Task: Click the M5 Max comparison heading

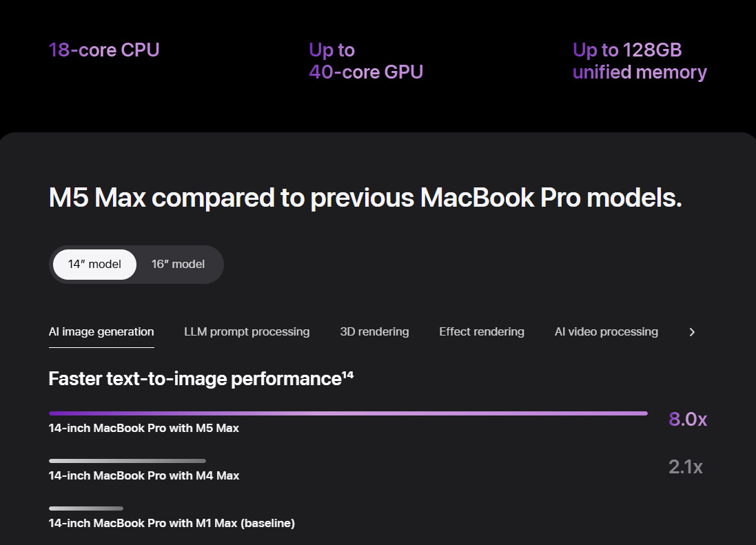Action: (365, 198)
